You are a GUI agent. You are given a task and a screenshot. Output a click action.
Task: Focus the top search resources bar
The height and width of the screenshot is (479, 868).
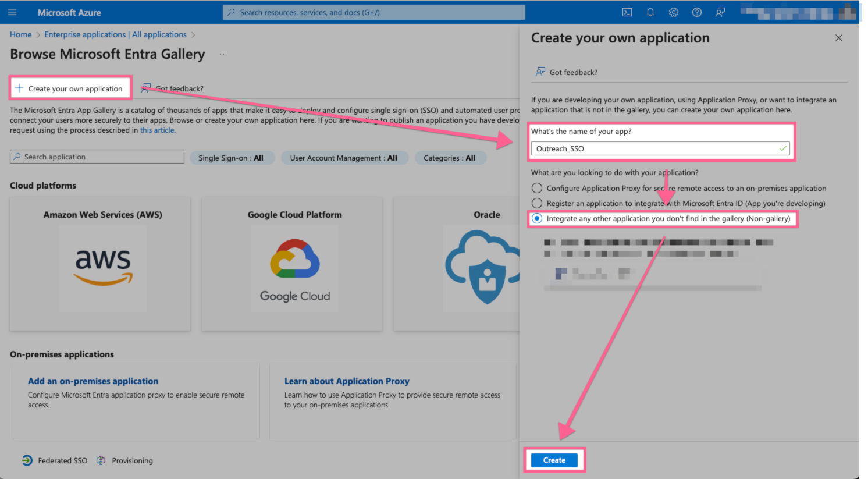coord(374,12)
